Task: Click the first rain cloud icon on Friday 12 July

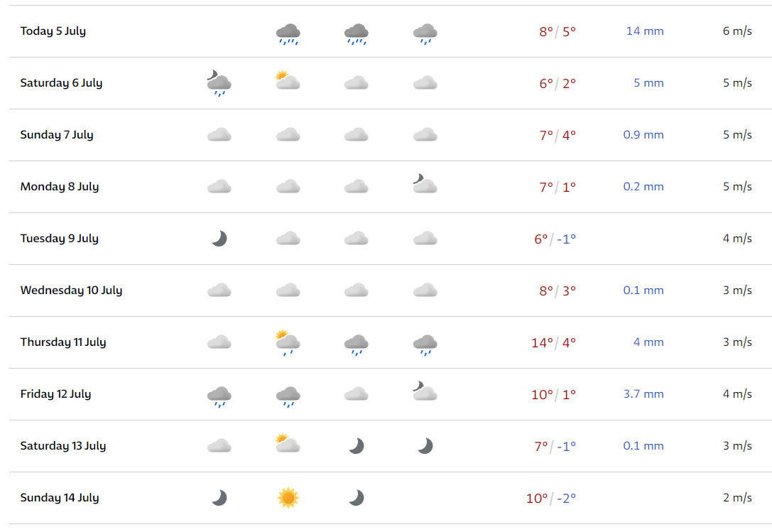Action: pyautogui.click(x=219, y=397)
